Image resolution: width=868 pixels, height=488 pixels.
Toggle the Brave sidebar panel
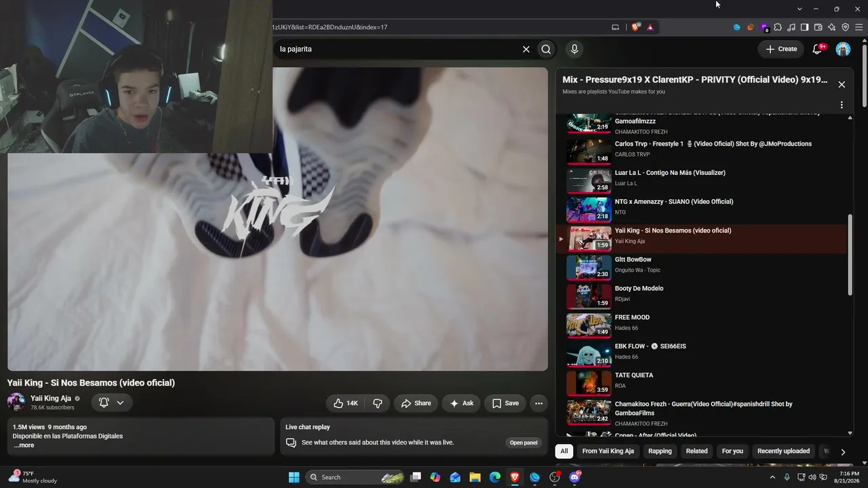(x=805, y=27)
